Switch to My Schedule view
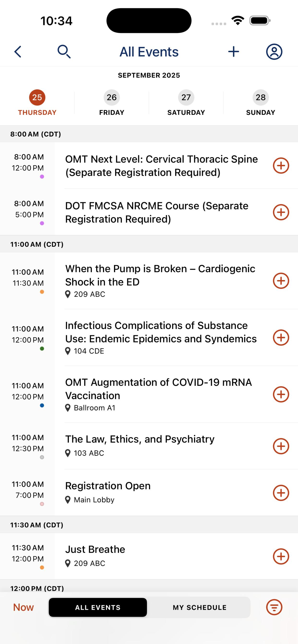298x644 pixels. [200, 608]
